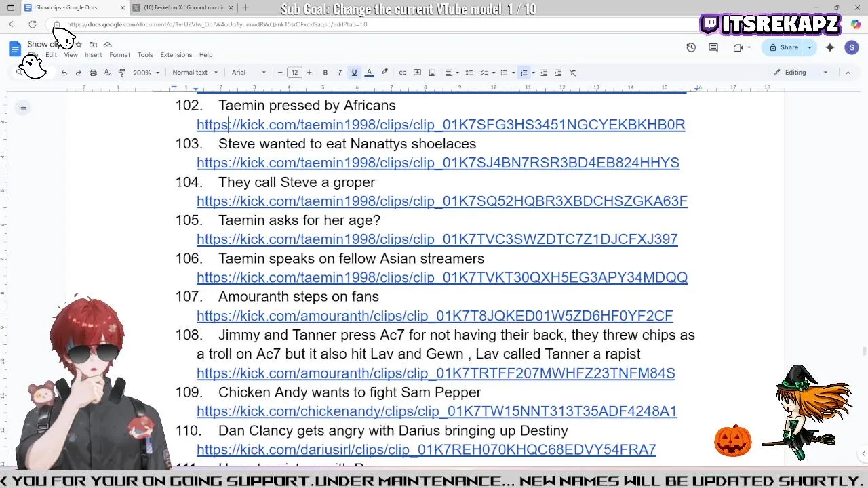
Task: Star the document
Action: pos(79,45)
